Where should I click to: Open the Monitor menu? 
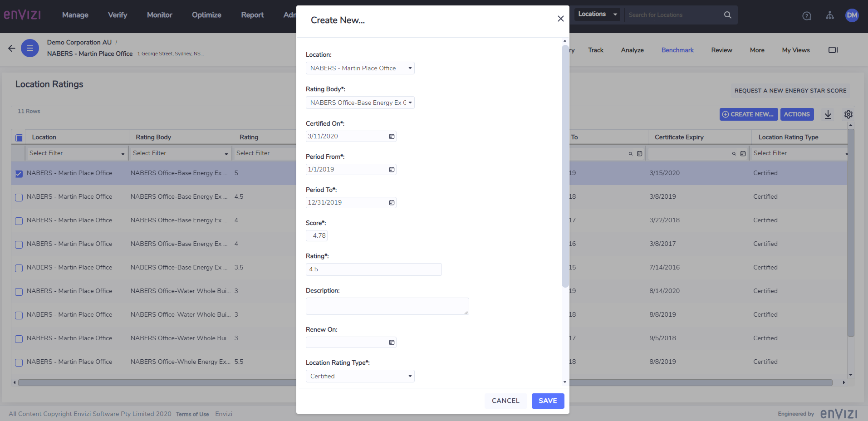160,15
